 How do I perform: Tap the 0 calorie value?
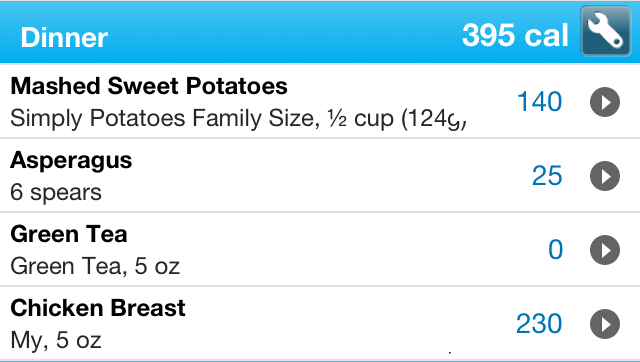click(556, 250)
